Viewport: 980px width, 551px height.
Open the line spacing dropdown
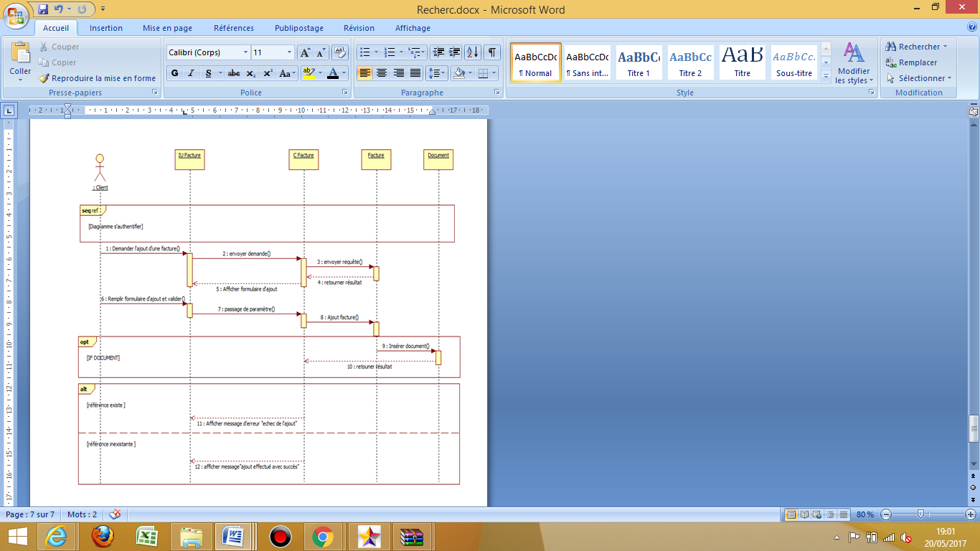pyautogui.click(x=437, y=73)
